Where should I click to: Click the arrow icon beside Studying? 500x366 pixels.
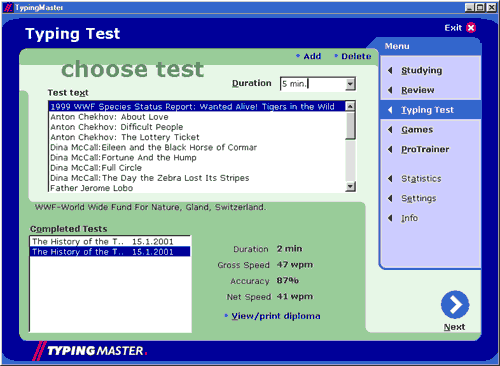coord(390,70)
